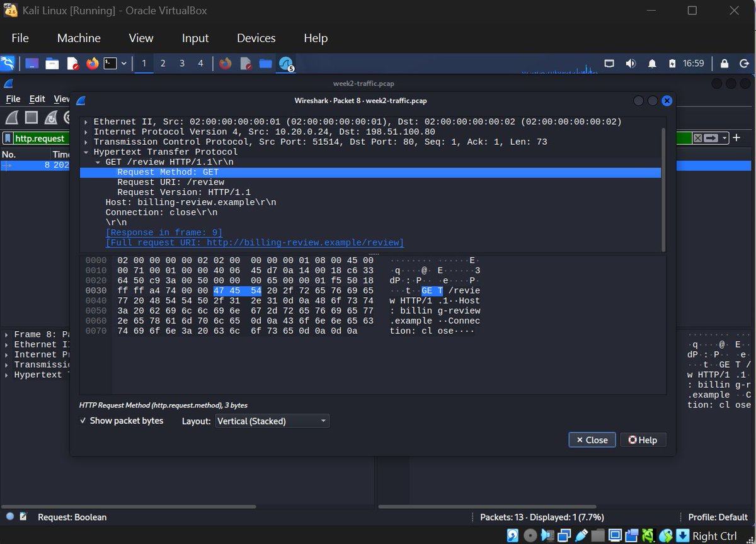Click the display filter bookmark icon
This screenshot has width=756, height=544.
(x=8, y=139)
